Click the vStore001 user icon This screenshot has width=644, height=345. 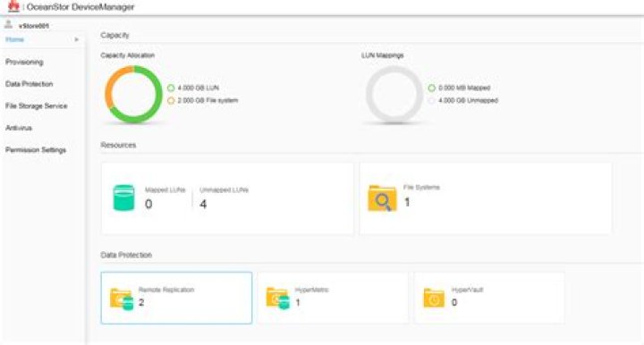8,25
